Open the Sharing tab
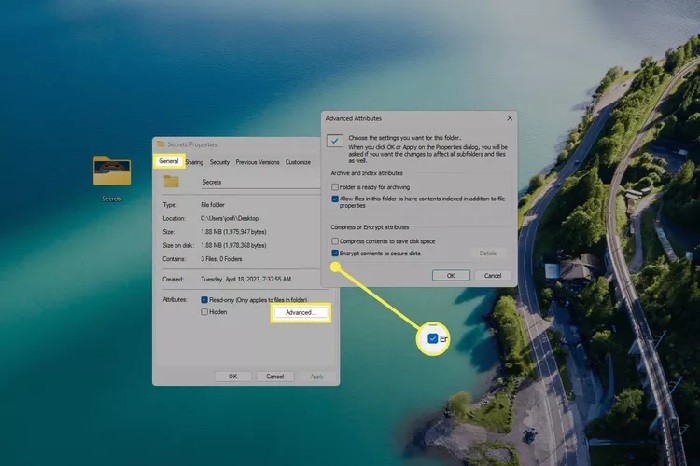700x466 pixels. [194, 162]
